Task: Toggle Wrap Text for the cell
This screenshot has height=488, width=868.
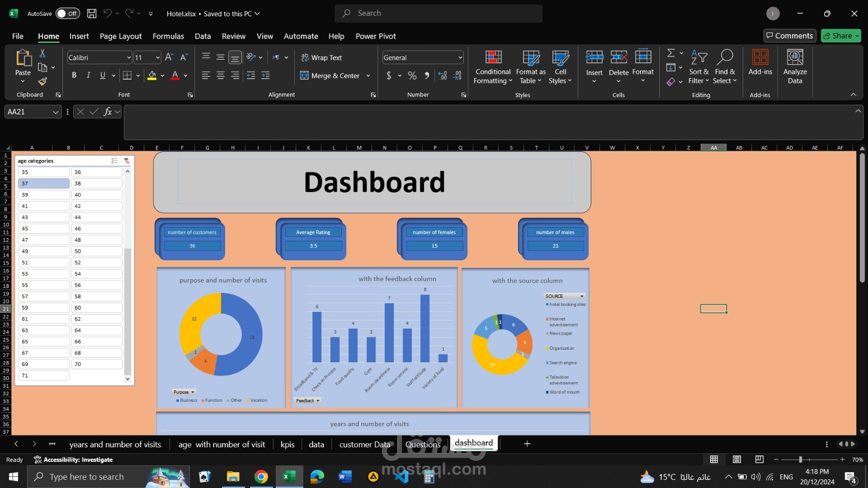Action: click(321, 57)
